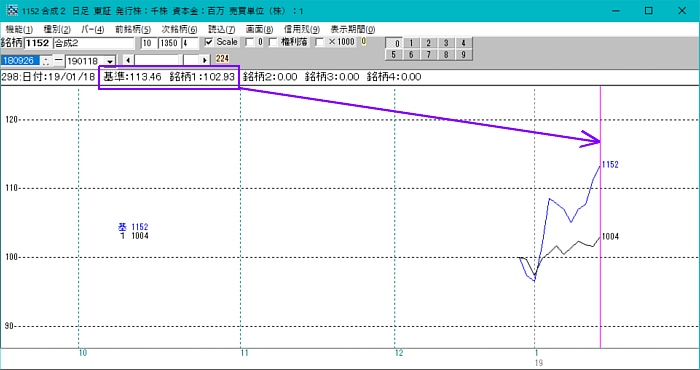Click the blue 1152 line end label
Image resolution: width=700 pixels, height=370 pixels.
pos(610,165)
